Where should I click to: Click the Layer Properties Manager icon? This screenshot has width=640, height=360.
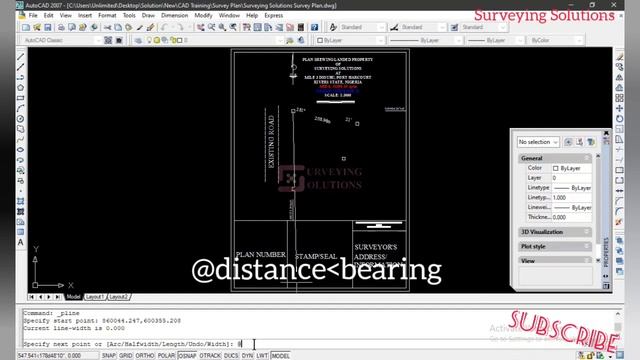click(x=138, y=40)
